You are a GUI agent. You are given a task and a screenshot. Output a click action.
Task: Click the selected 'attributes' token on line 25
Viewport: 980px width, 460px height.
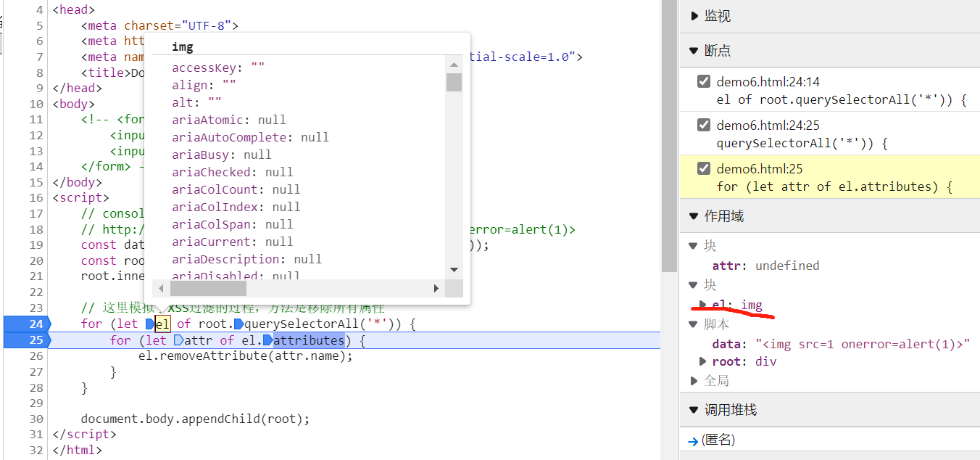point(309,340)
